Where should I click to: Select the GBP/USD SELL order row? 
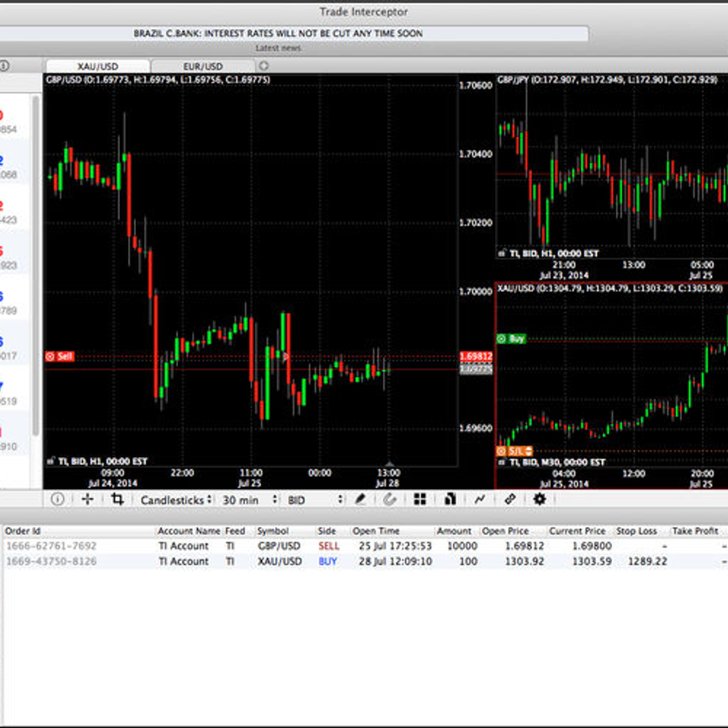coord(365,546)
